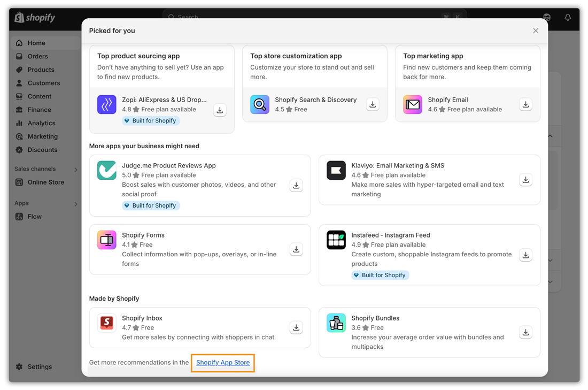Open Shopify Bundles app title

(x=375, y=318)
